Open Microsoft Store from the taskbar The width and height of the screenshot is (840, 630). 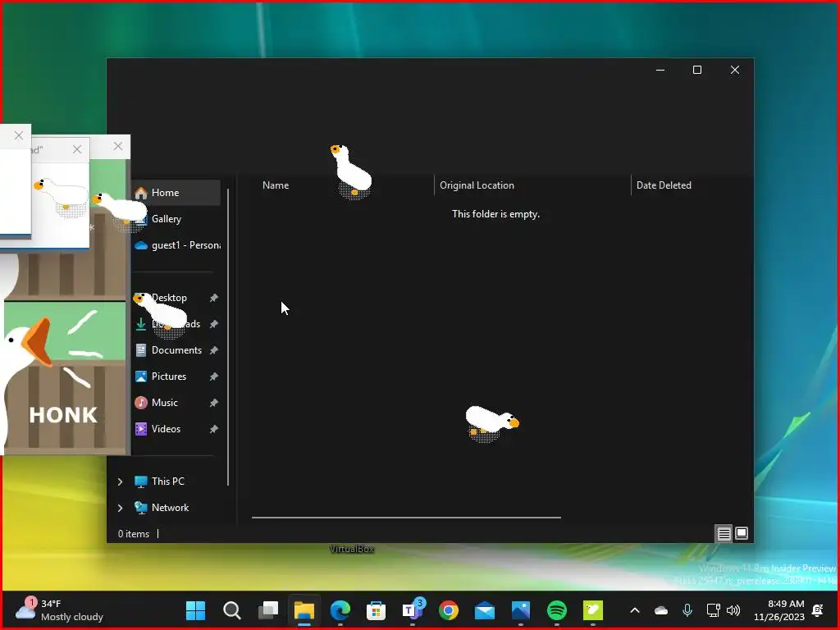tap(376, 610)
